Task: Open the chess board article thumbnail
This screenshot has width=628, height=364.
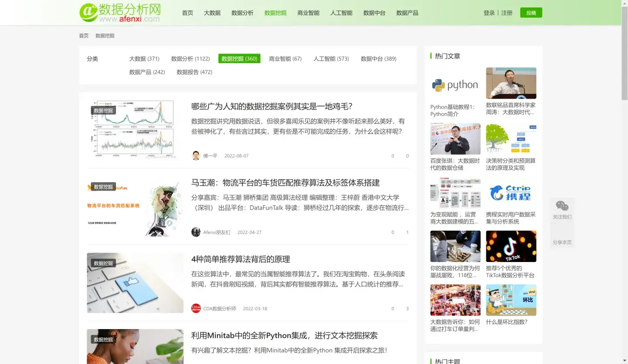Action: click(455, 246)
